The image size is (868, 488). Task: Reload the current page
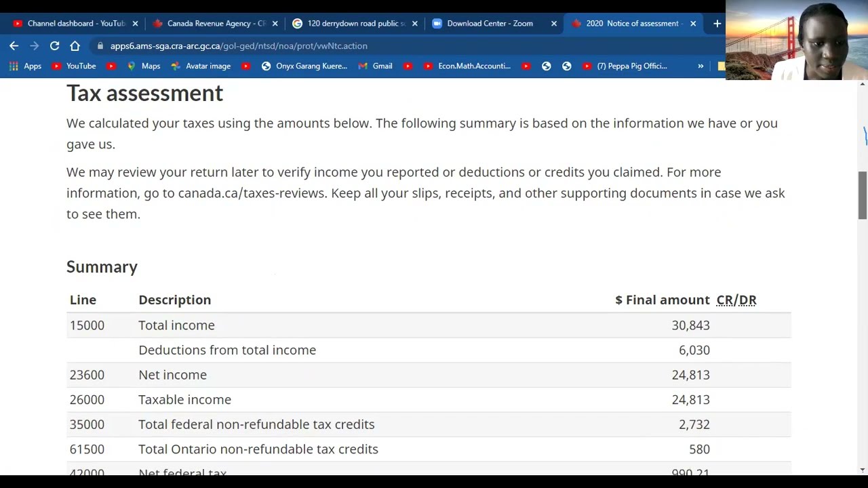click(x=54, y=45)
